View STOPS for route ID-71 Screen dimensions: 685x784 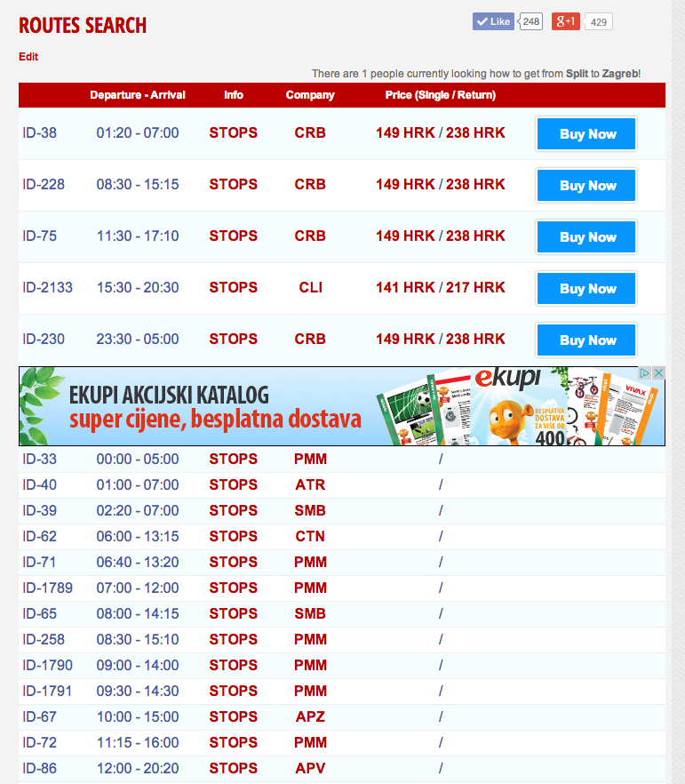tap(234, 562)
